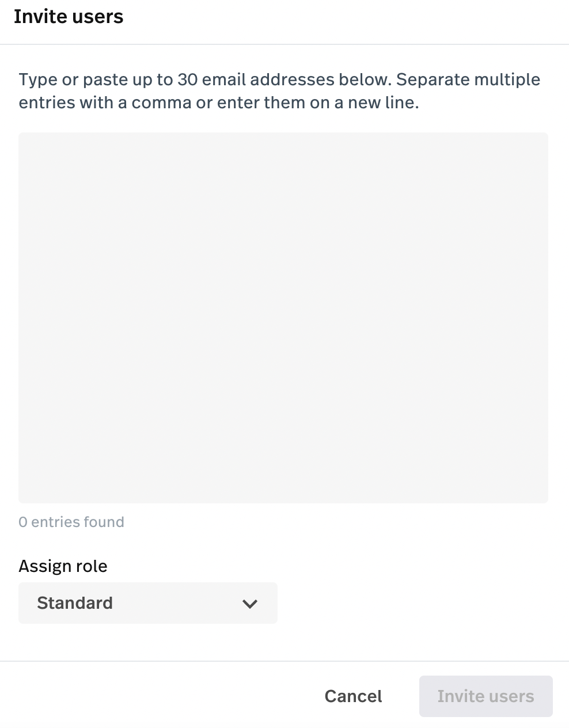Click the Invite users dialog title
The height and width of the screenshot is (728, 569).
coord(69,17)
